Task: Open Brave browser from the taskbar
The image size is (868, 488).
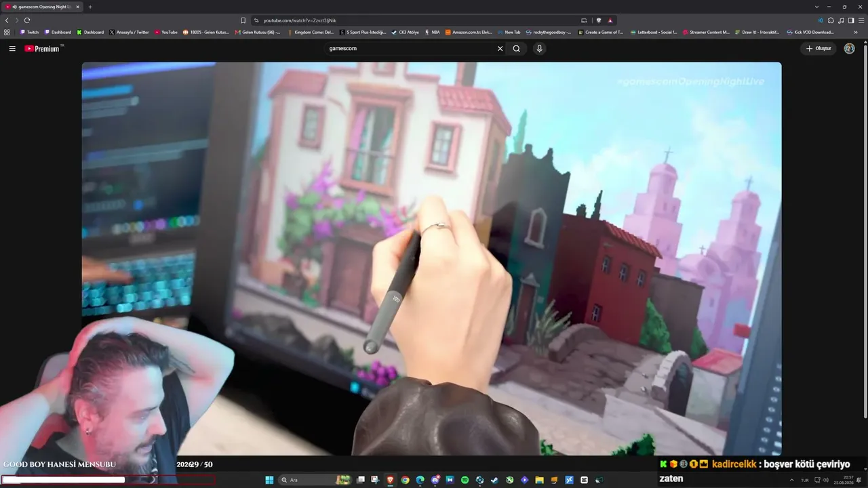Action: click(390, 480)
